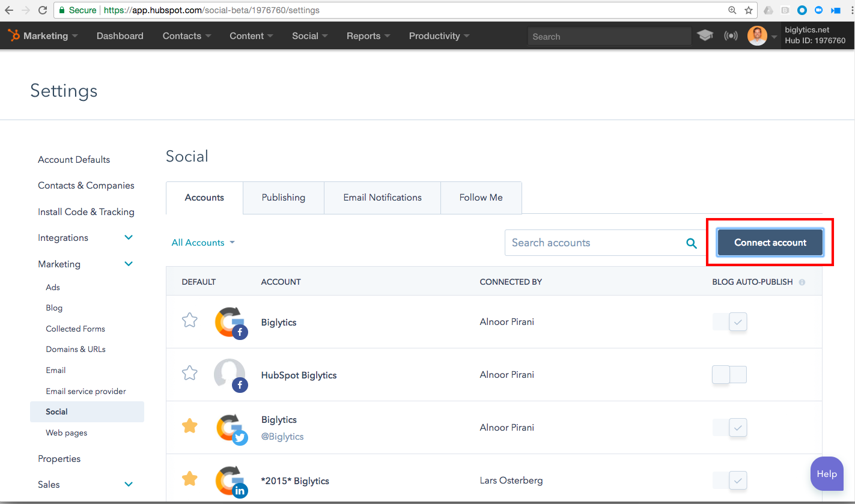The width and height of the screenshot is (855, 504).
Task: Click the @Biglytics Twitter handle
Action: coord(282,437)
